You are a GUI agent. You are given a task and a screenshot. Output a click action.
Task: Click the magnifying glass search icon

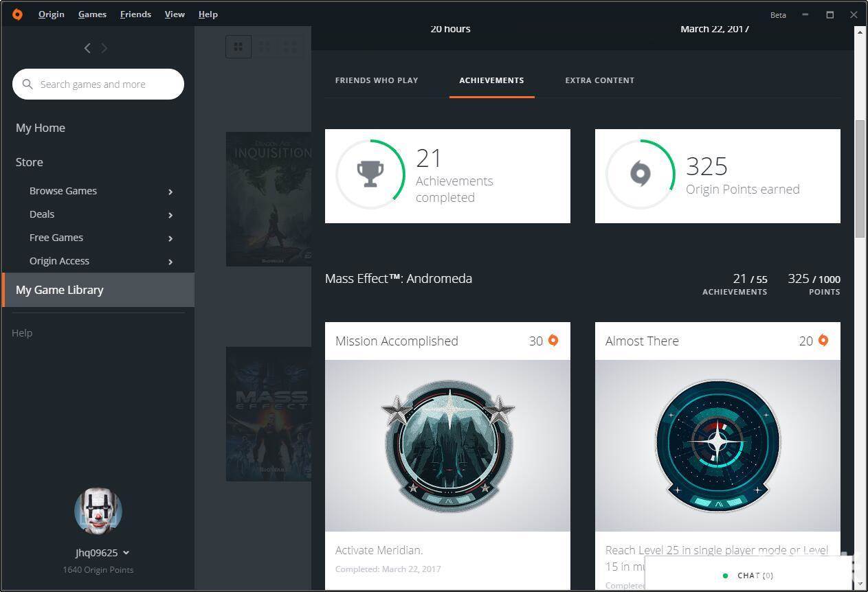click(x=27, y=84)
